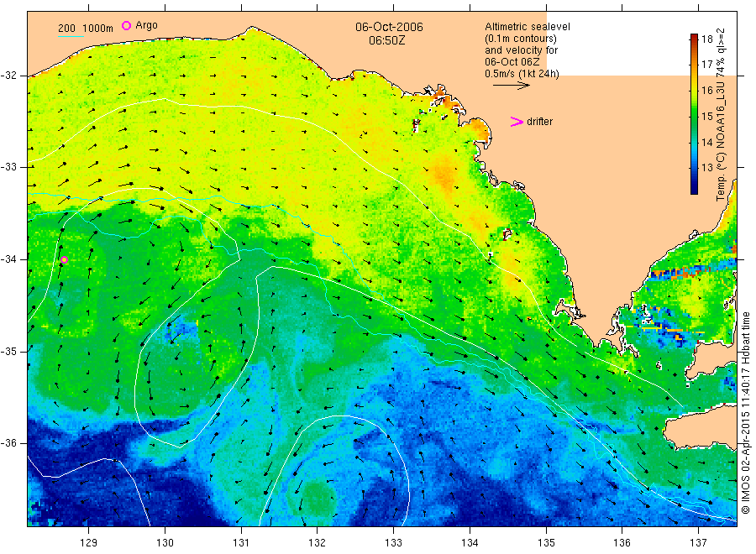The image size is (756, 554).
Task: Click the longitude label '135'
Action: tap(546, 543)
